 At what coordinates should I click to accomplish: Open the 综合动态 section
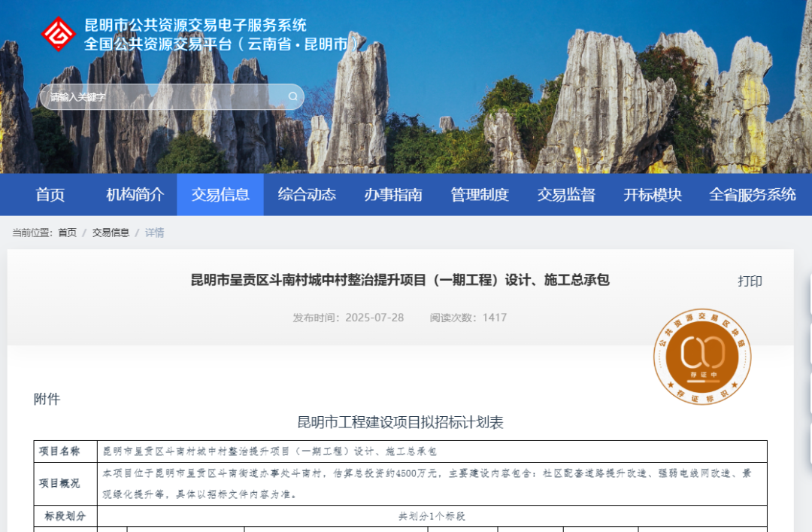tap(307, 195)
